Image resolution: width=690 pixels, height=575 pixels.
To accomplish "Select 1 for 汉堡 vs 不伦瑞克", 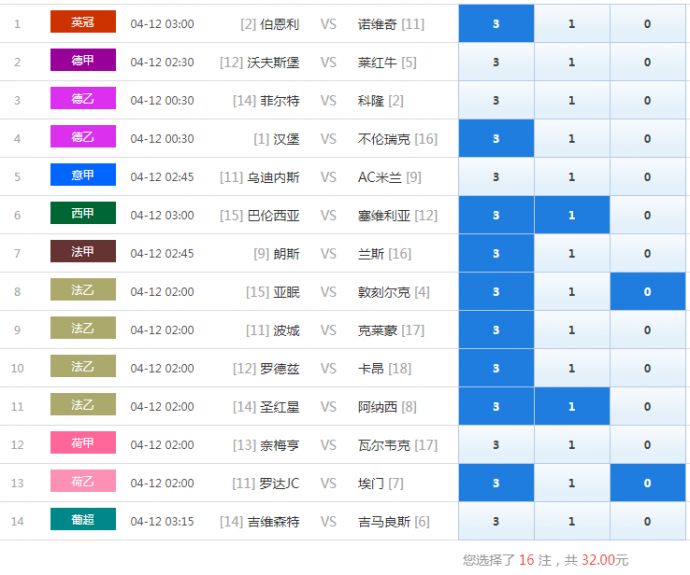I will pos(572,139).
